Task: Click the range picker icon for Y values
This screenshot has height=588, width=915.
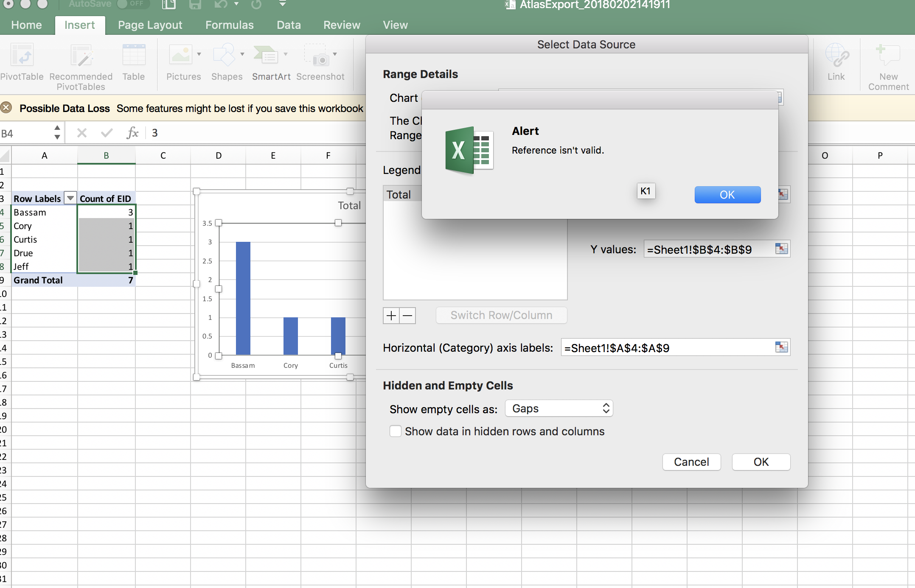Action: 781,249
